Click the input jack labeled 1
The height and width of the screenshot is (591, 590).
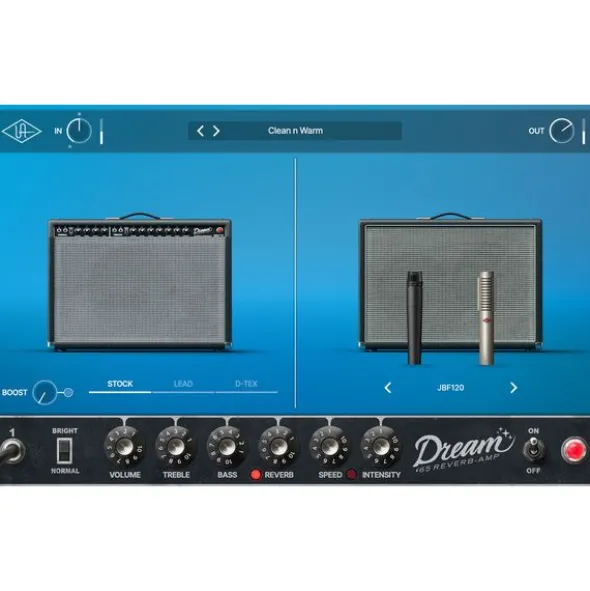click(x=12, y=450)
